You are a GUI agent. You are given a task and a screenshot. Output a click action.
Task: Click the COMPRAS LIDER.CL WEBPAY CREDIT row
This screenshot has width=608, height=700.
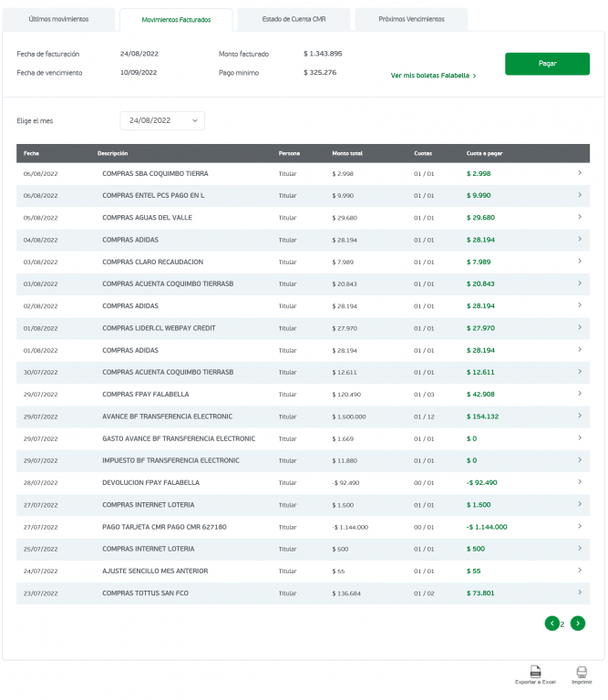click(x=159, y=328)
